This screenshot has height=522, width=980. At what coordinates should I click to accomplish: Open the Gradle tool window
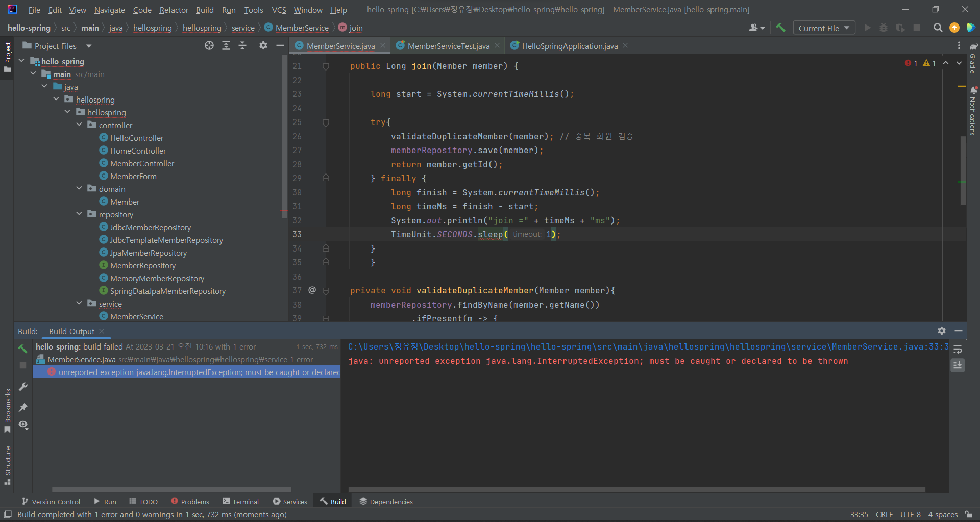point(973,58)
